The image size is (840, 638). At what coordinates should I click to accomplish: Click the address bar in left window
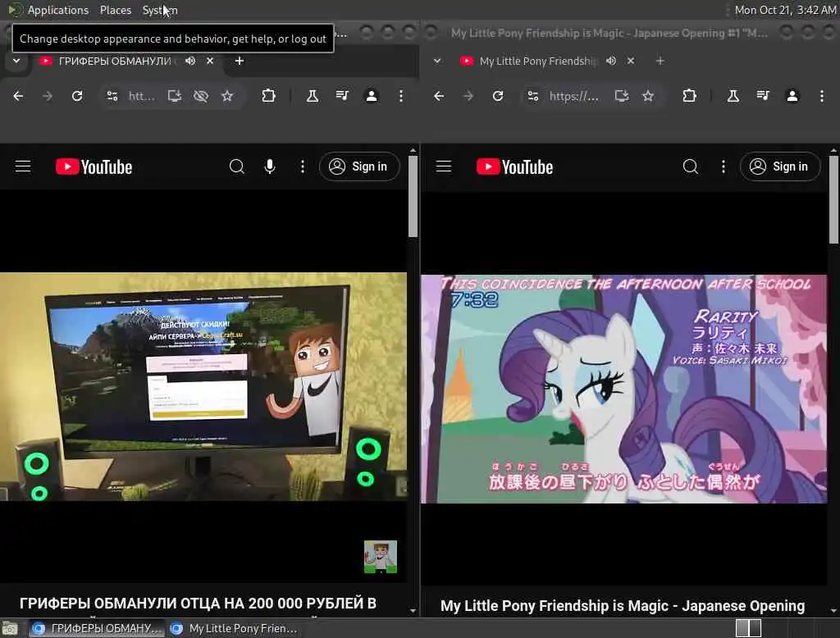pos(142,96)
